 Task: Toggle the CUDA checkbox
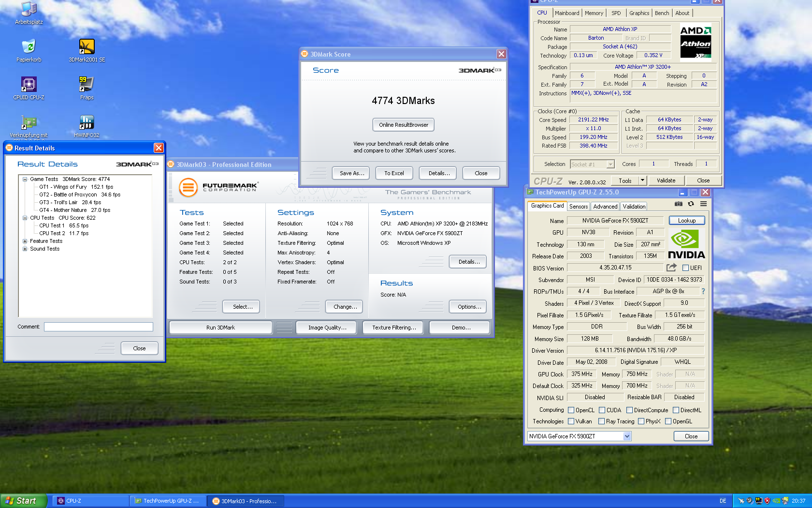pos(602,410)
